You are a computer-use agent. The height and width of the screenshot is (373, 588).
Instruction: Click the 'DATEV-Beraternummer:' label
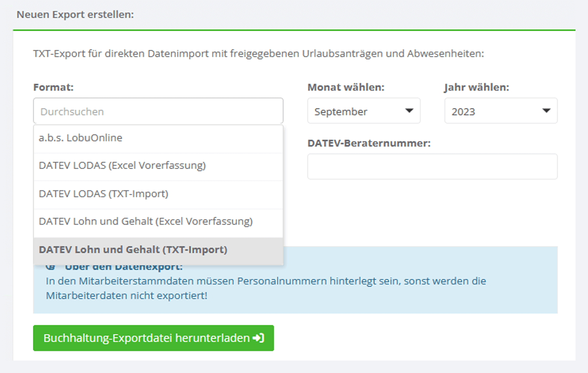coord(369,143)
